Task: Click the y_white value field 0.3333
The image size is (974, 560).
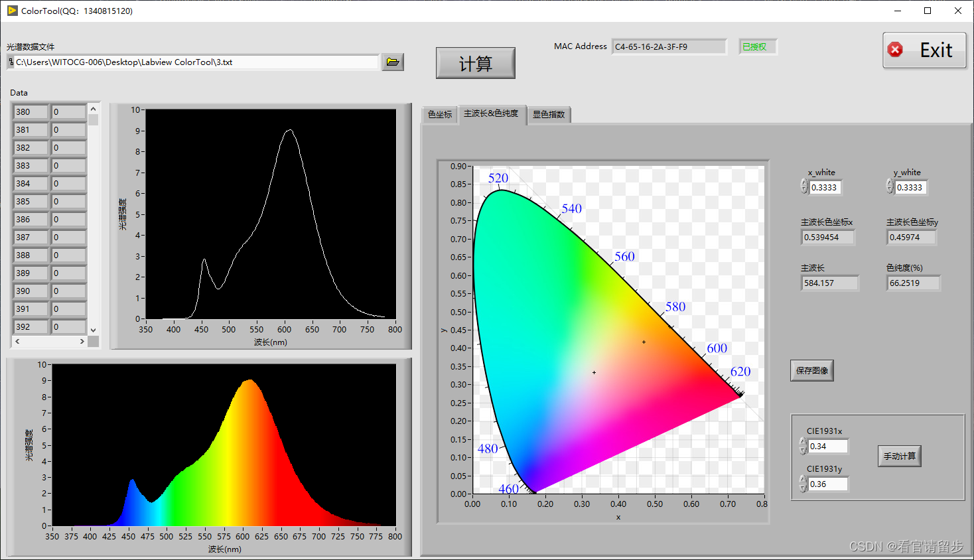Action: click(x=910, y=188)
